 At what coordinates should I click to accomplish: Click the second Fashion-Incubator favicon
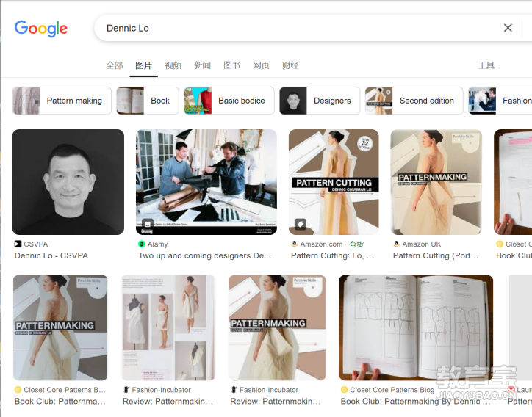tap(234, 390)
